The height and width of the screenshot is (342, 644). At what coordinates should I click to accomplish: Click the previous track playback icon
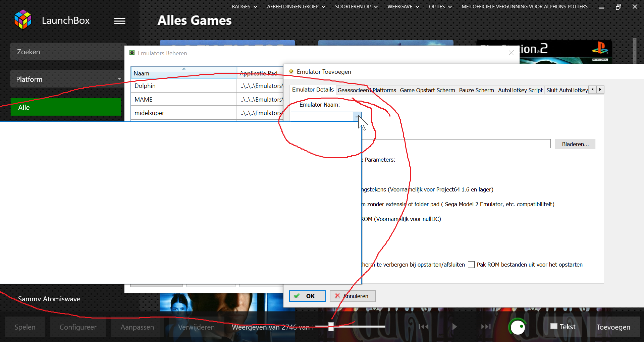[423, 327]
